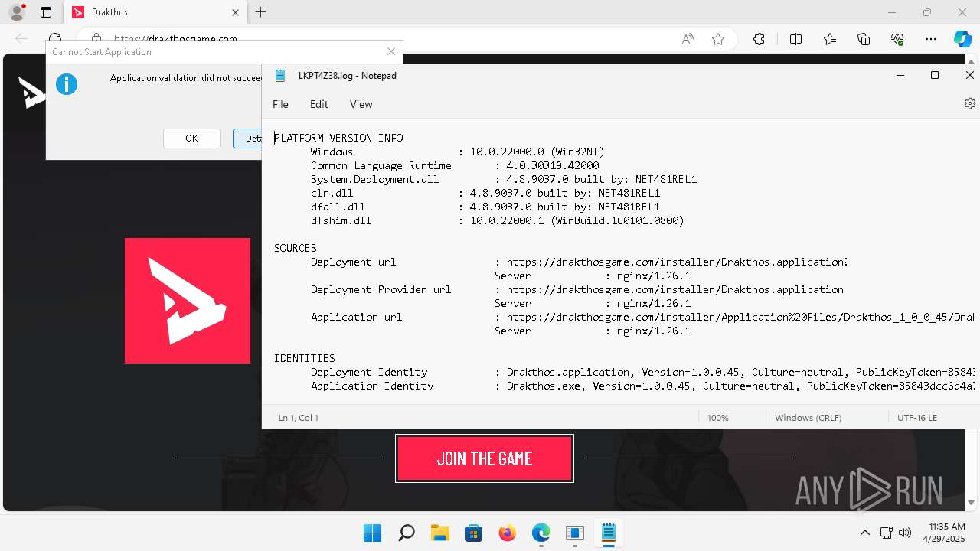Click Deployment Identity line in log
The image size is (980, 551).
click(x=642, y=372)
